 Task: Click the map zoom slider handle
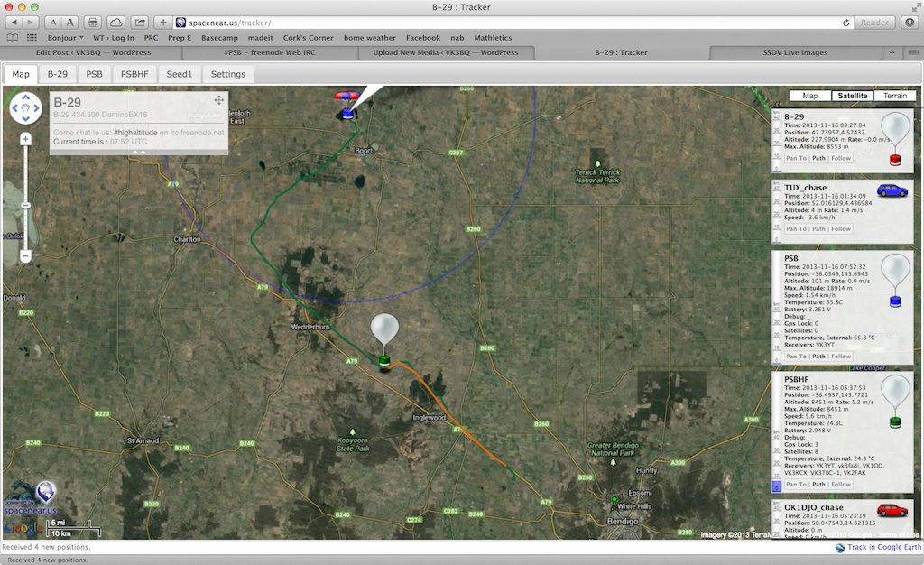coord(25,205)
